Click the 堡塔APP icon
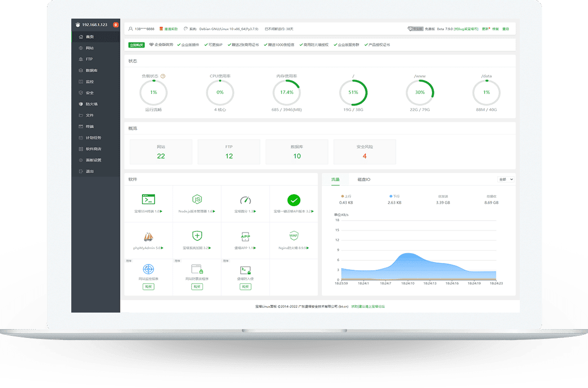Image resolution: width=588 pixels, height=388 pixels. (245, 237)
